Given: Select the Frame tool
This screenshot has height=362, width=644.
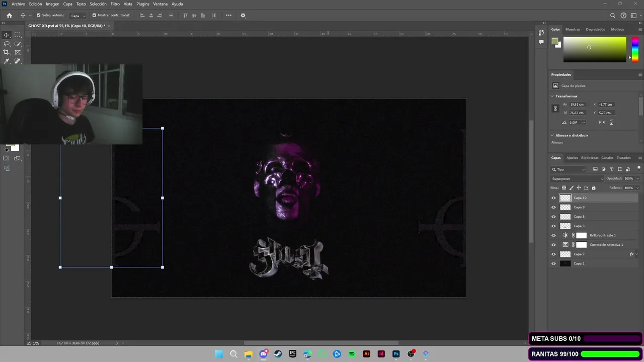Looking at the screenshot, I should coord(18,52).
